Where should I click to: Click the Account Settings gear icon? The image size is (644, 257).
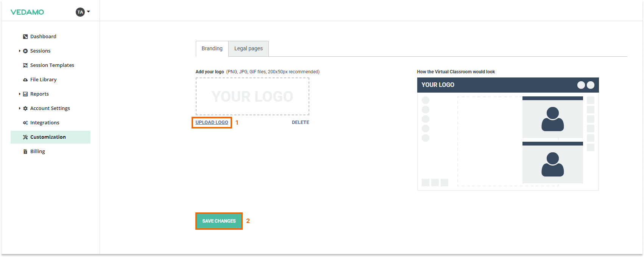pyautogui.click(x=25, y=108)
